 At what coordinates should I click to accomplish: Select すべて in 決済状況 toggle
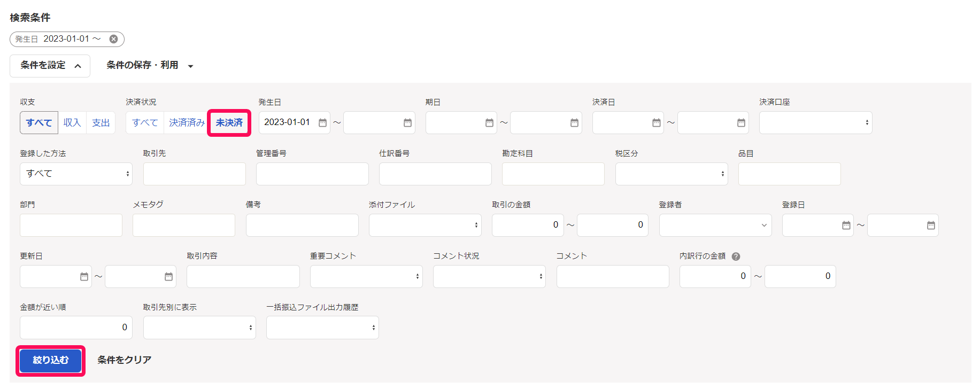click(x=145, y=123)
